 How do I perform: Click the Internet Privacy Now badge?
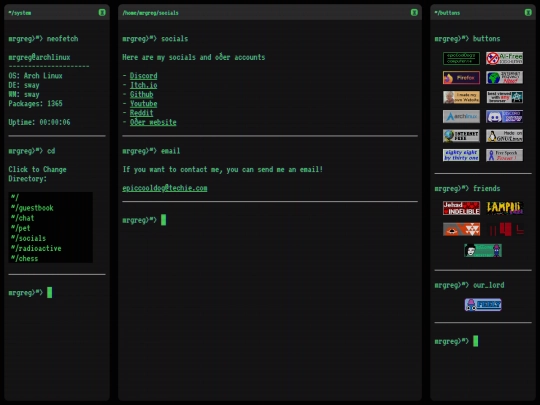click(x=505, y=77)
